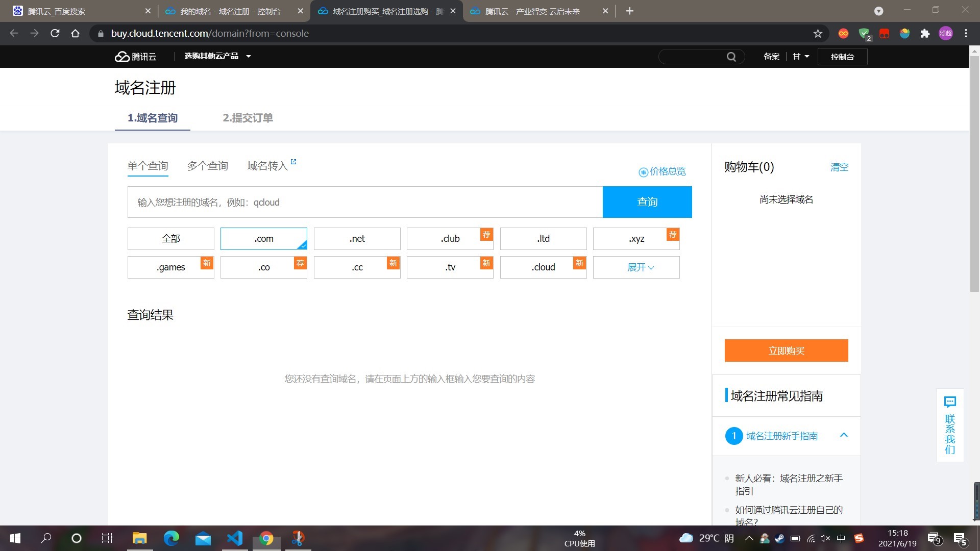Click the 查询 search button

647,202
